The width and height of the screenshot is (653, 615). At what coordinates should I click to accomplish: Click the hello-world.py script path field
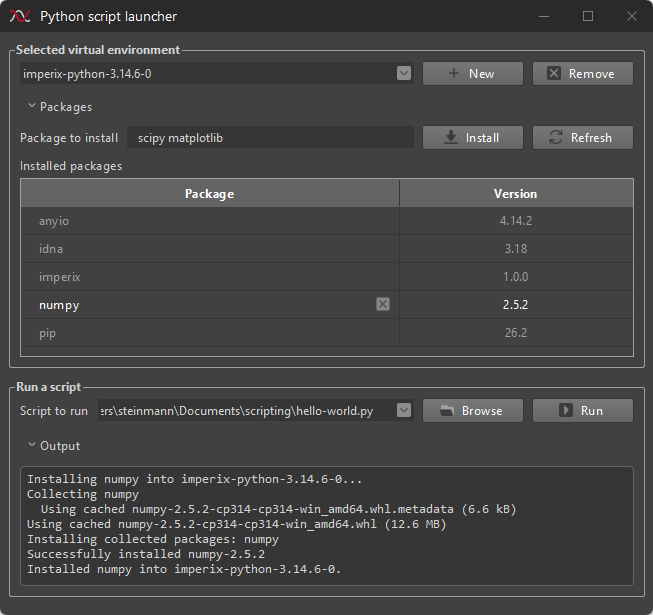pos(247,411)
